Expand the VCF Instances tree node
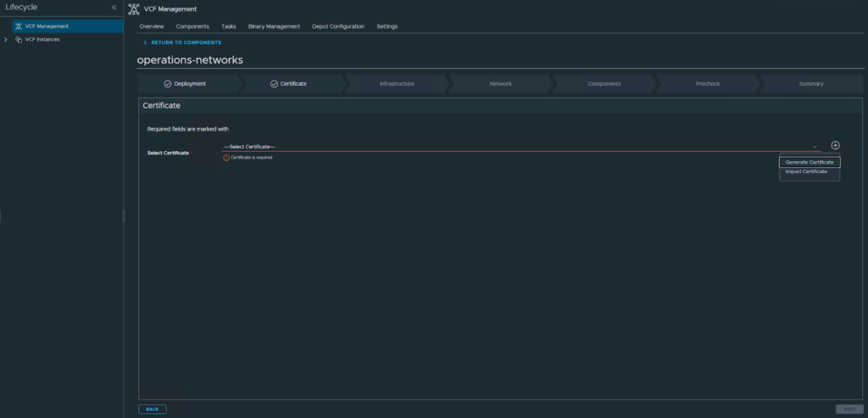The height and width of the screenshot is (418, 868). (6, 39)
